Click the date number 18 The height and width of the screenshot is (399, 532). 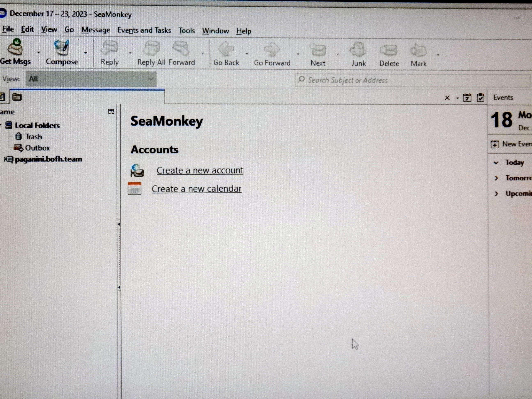[502, 119]
